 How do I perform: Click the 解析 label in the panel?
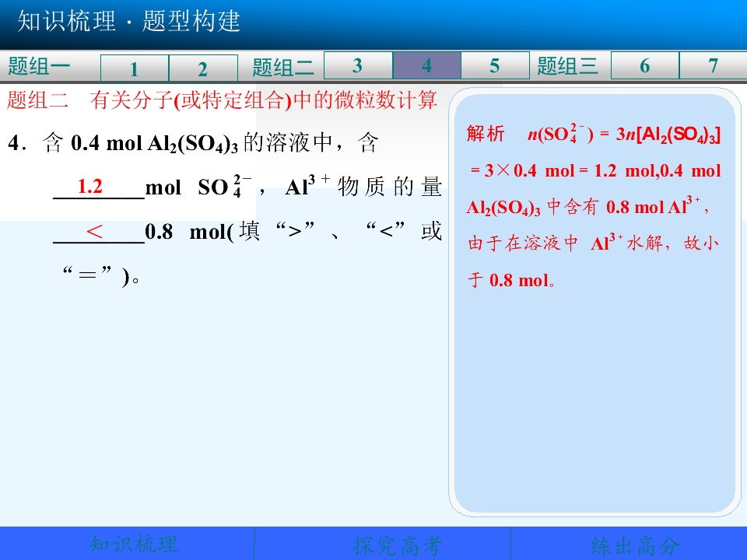[x=486, y=133]
